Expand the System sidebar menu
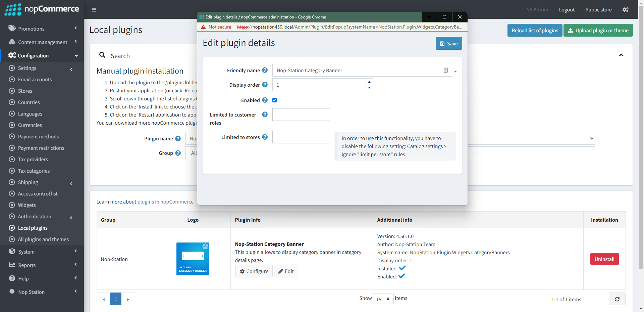 pyautogui.click(x=42, y=252)
